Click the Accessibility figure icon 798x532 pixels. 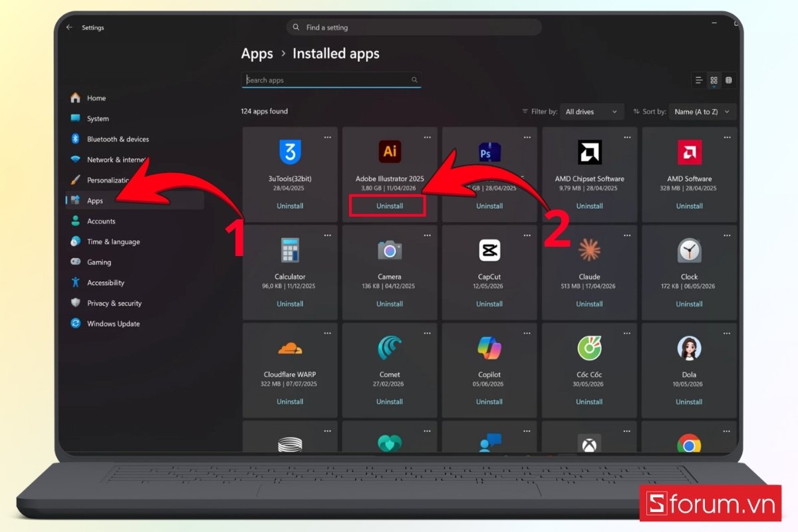tap(75, 283)
